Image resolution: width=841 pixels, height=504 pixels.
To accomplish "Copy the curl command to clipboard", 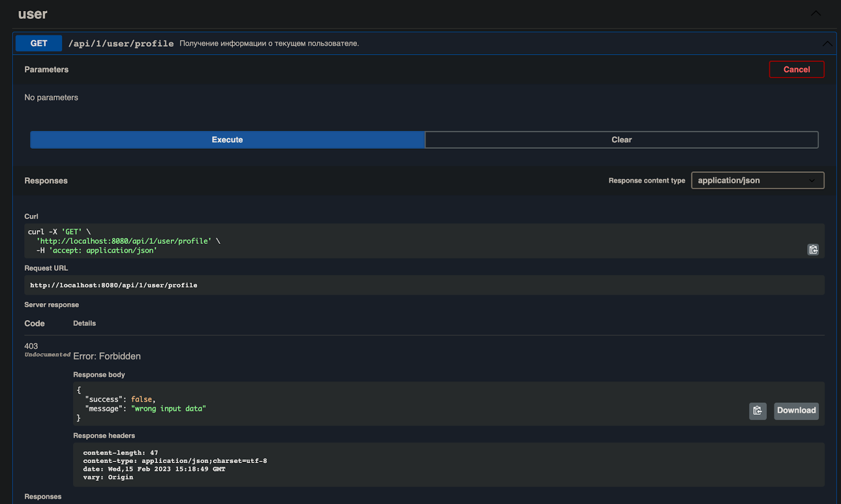I will (813, 250).
